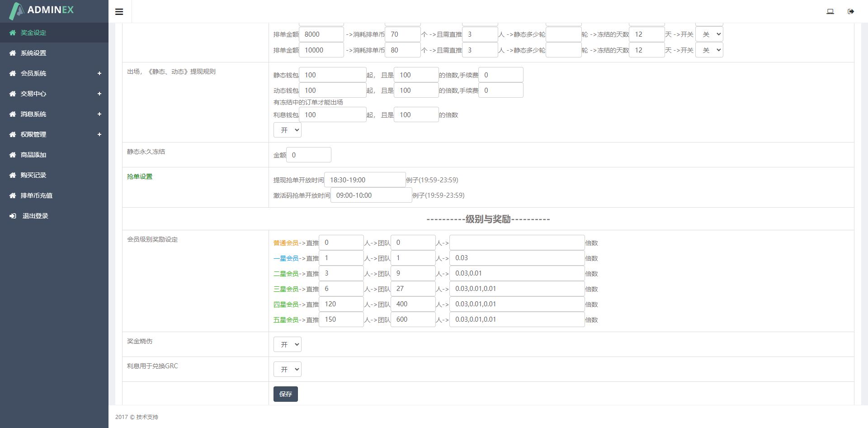Click home icon beside 系统设置
Image resolution: width=868 pixels, height=428 pixels.
13,53
